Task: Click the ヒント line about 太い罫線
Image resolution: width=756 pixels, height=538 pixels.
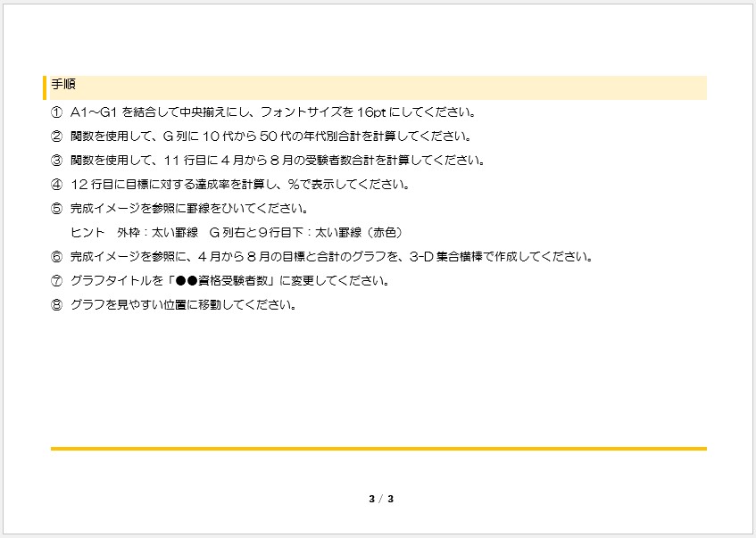Action: point(237,233)
